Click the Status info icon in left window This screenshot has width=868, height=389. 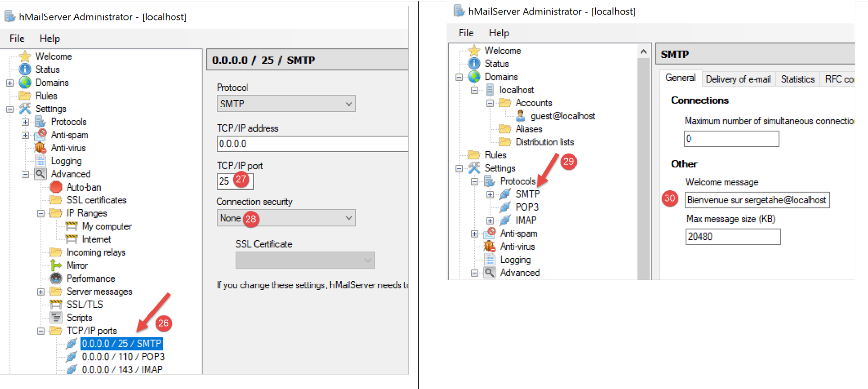pos(25,69)
